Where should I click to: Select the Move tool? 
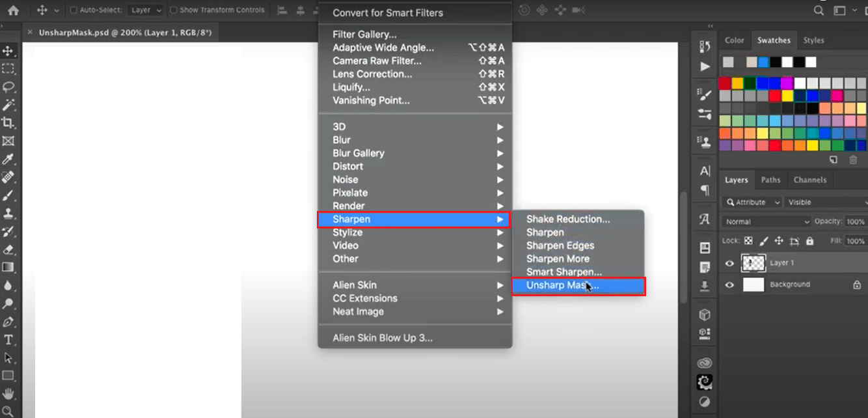8,50
